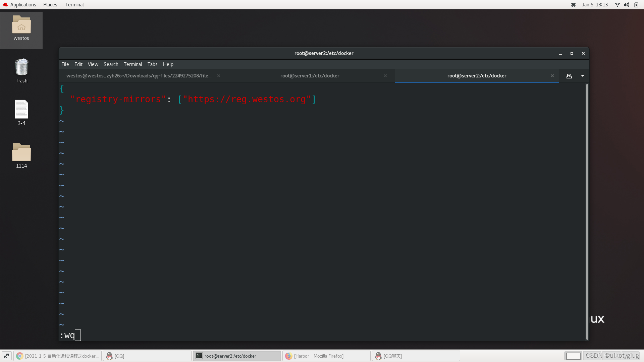The height and width of the screenshot is (362, 644).
Task: Click the File menu in terminal
Action: (65, 64)
